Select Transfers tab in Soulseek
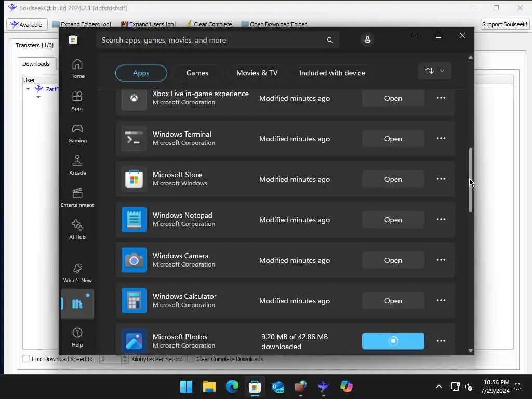The image size is (532, 399). point(34,45)
